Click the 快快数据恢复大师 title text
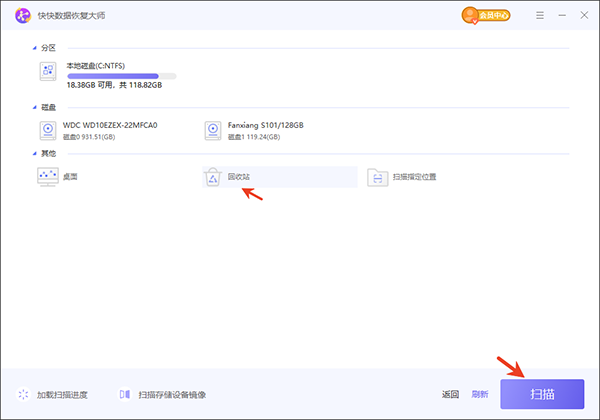600x420 pixels. point(71,16)
